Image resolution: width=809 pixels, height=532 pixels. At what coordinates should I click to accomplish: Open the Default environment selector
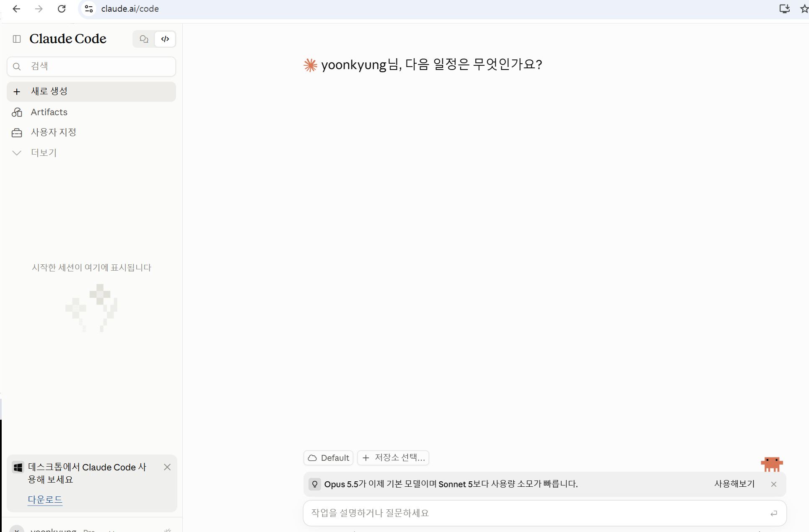pyautogui.click(x=329, y=458)
